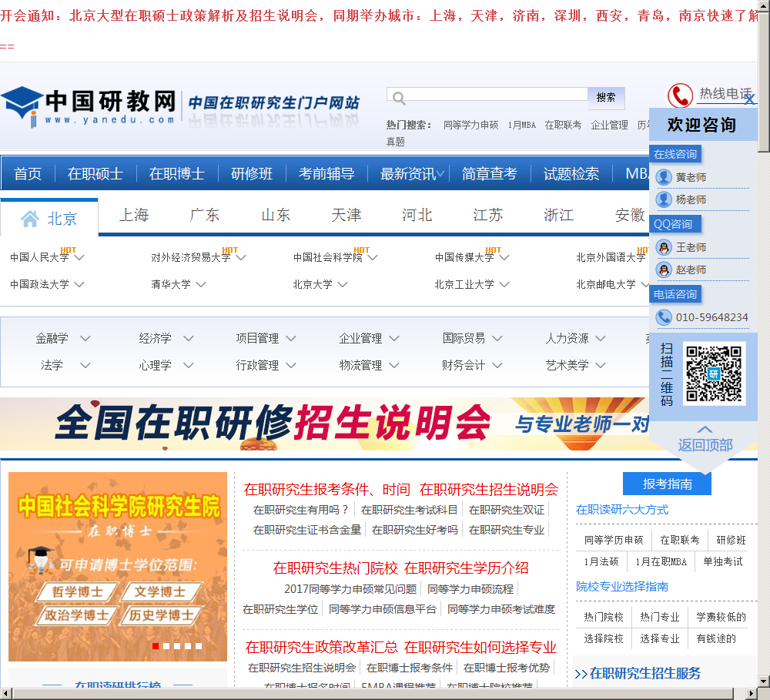Open 在职研究生报考条件、时间 headline link
The width and height of the screenshot is (770, 700).
(327, 489)
